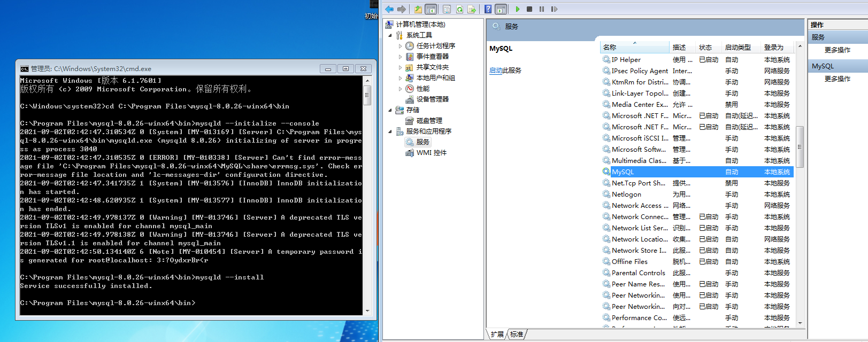Click the gear icon beside Multimedia Clas...
The width and height of the screenshot is (868, 342).
606,160
